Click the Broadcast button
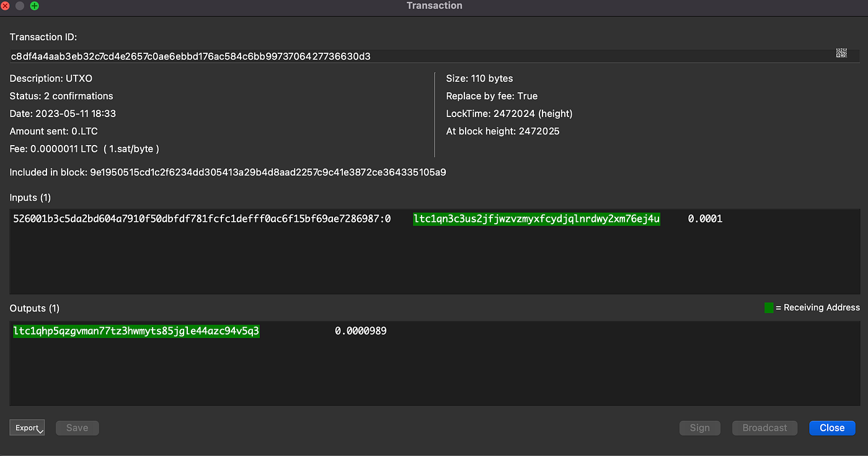Image resolution: width=868 pixels, height=456 pixels. (x=765, y=427)
